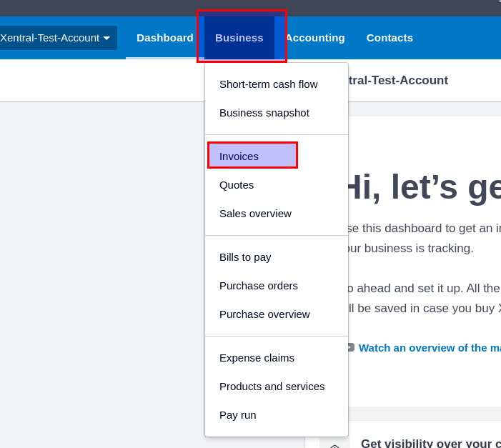Screen dimensions: 501x448
Task: Go to Bills to pay
Action: point(245,257)
